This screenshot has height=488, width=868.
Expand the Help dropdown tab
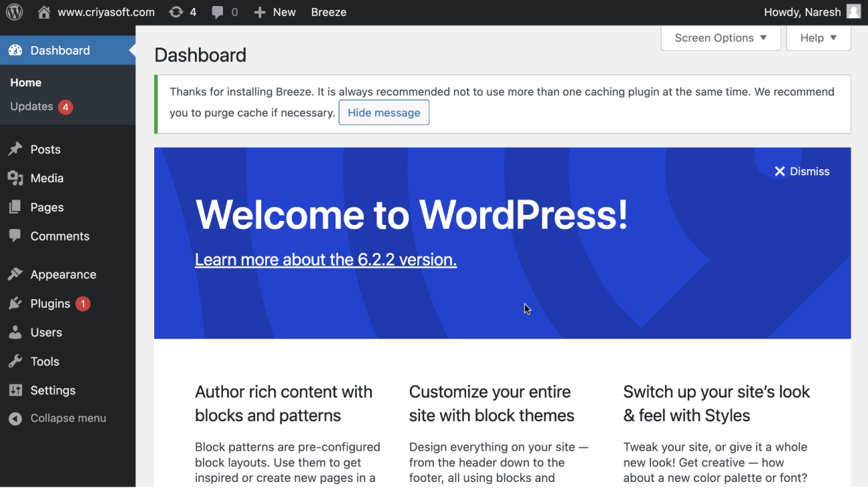point(818,38)
